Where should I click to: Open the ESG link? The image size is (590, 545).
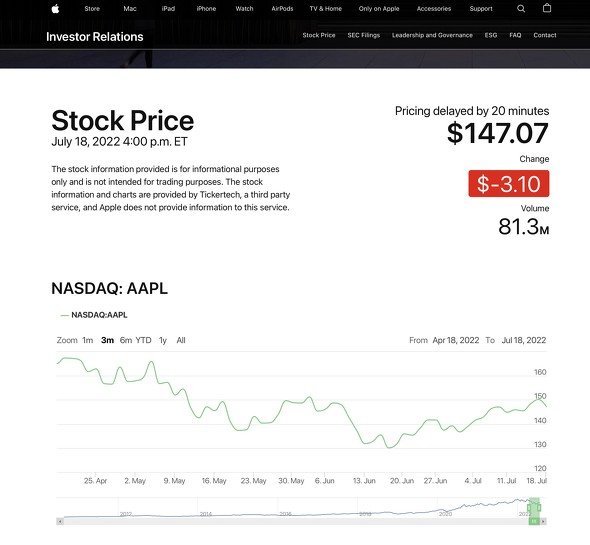coord(491,35)
